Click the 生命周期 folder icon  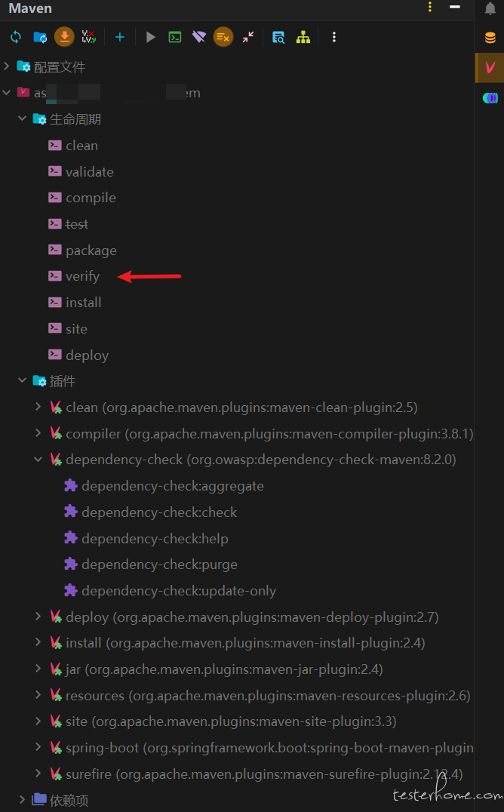39,119
